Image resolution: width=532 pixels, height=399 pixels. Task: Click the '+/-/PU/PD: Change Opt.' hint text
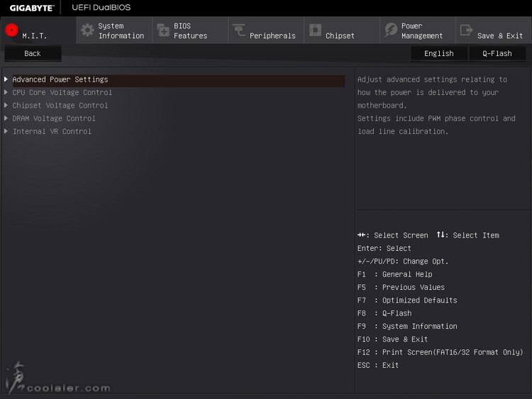point(403,262)
